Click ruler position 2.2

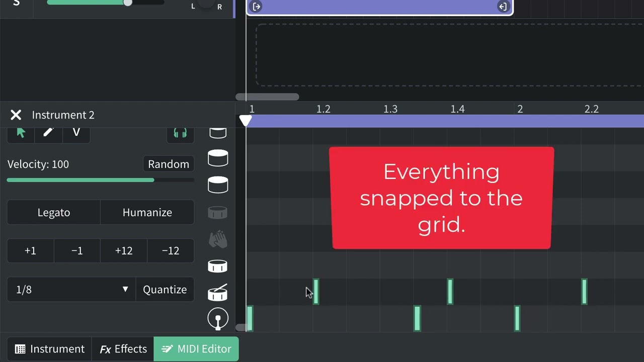coord(592,109)
